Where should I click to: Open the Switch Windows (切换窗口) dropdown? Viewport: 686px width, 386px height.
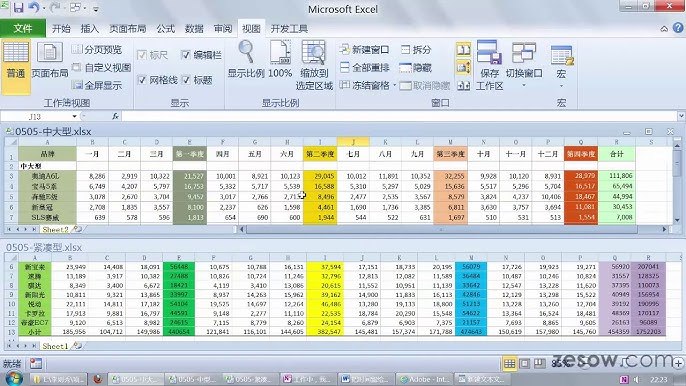click(524, 65)
